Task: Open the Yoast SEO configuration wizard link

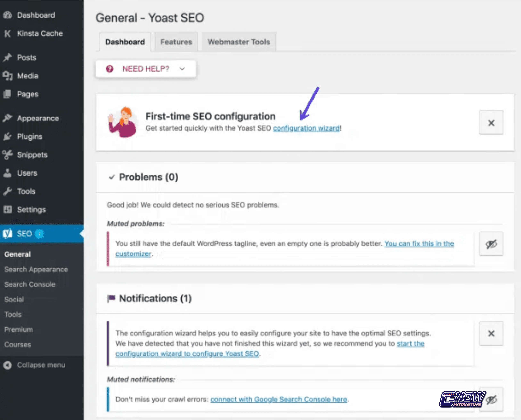Action: [306, 128]
